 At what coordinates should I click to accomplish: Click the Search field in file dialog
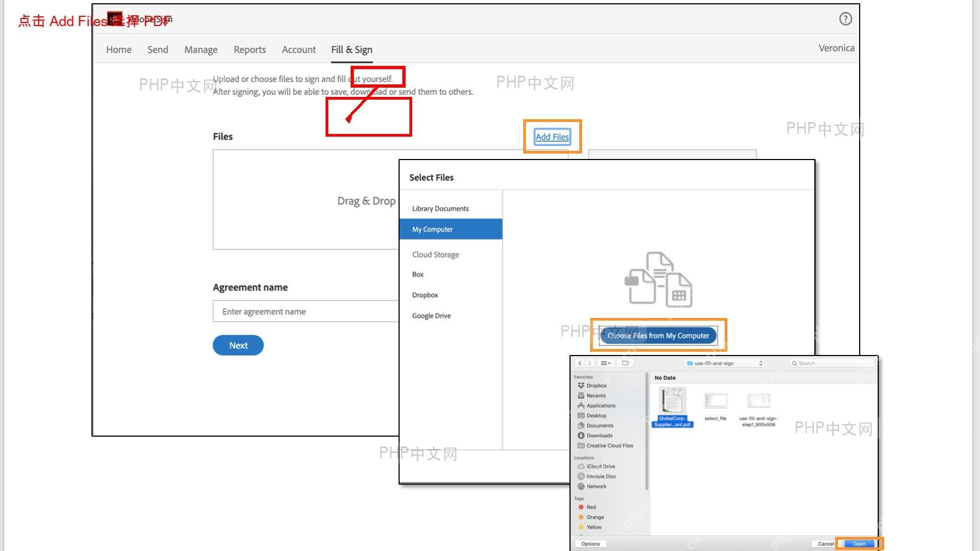[x=832, y=363]
